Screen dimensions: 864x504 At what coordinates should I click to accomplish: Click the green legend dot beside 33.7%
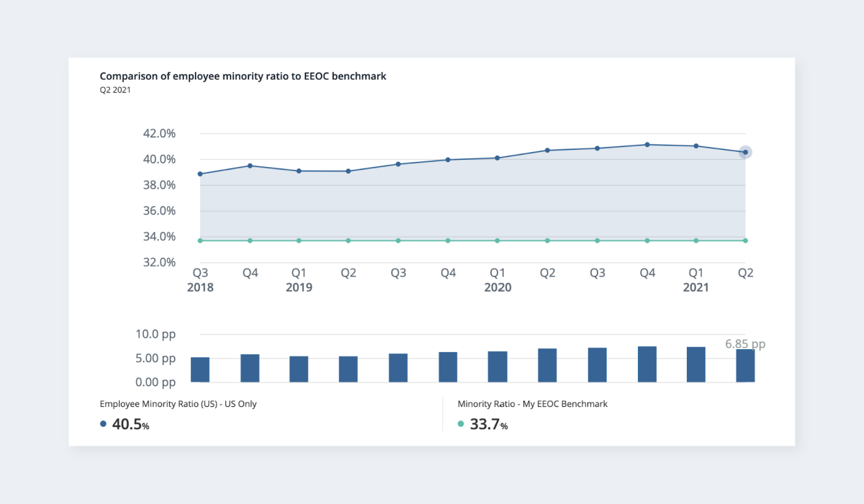tap(461, 424)
